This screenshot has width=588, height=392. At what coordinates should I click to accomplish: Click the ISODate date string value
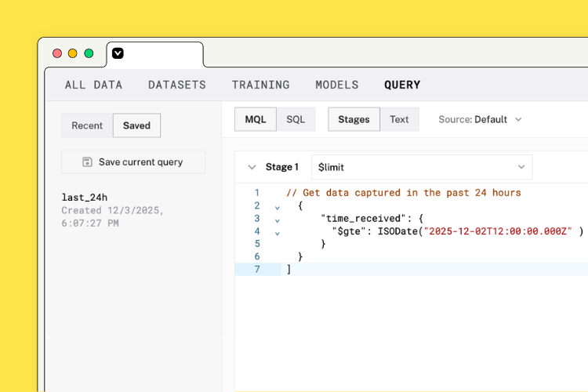click(x=498, y=231)
